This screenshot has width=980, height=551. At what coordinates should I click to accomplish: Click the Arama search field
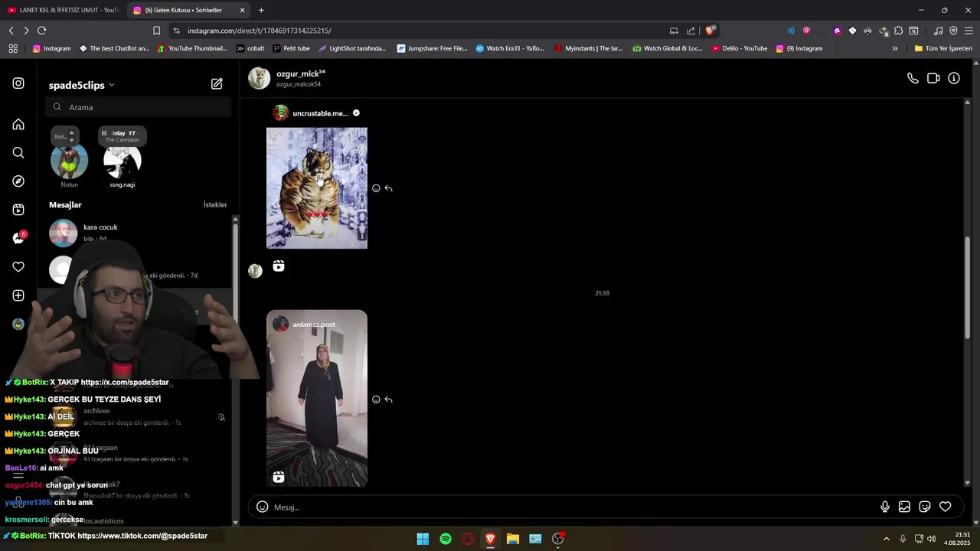coord(138,107)
